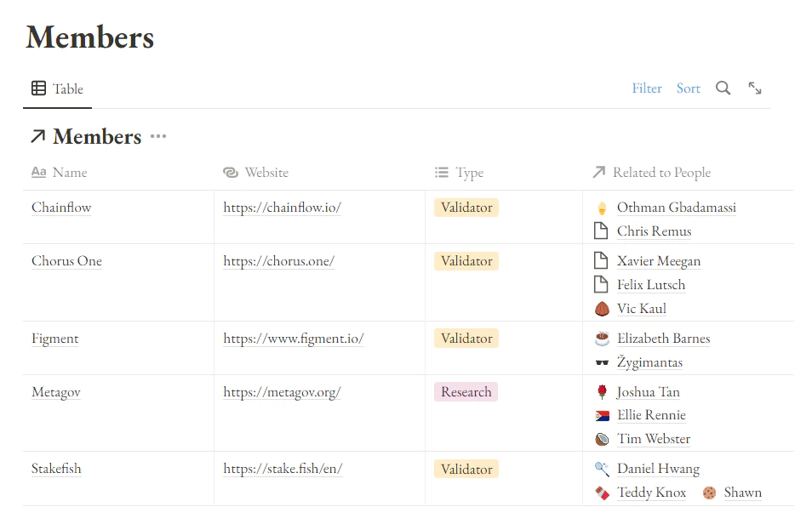Open the Žygimantas person page
Image resolution: width=812 pixels, height=524 pixels.
pyautogui.click(x=649, y=362)
